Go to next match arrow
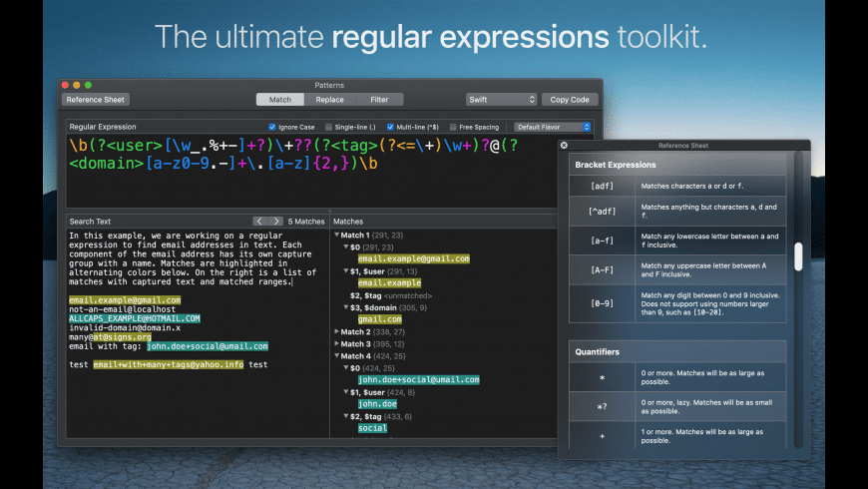 tap(275, 221)
